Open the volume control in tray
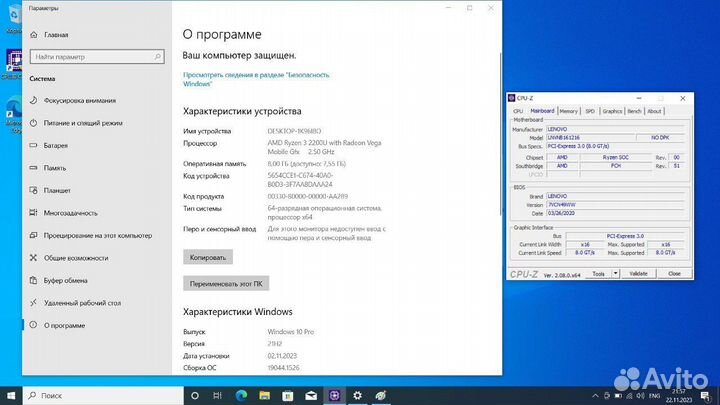720x405 pixels. click(641, 395)
